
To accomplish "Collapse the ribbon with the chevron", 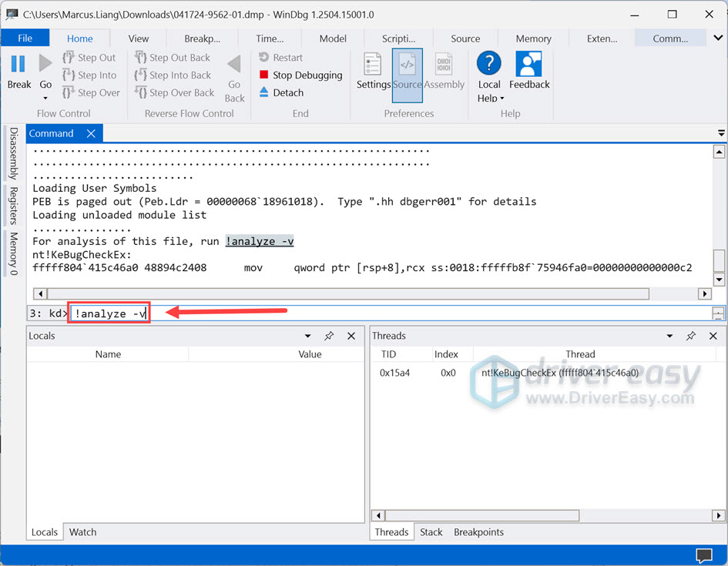I will (718, 38).
